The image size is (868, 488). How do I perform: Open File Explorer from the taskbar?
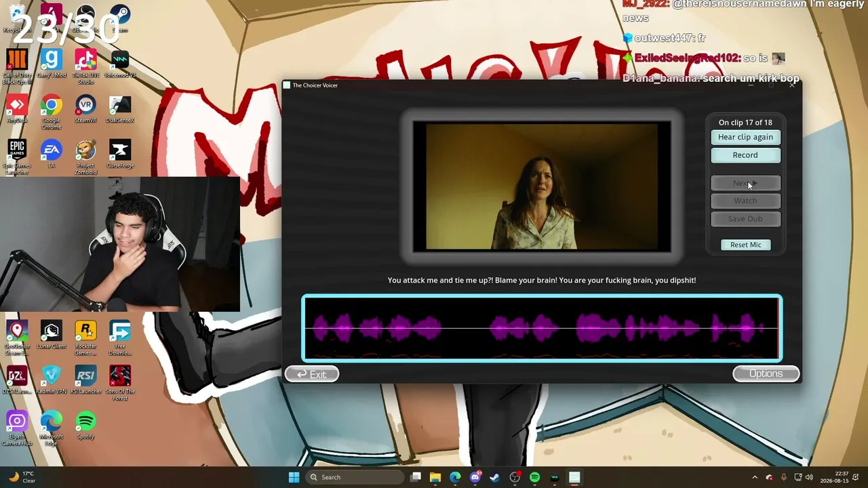pos(435,477)
